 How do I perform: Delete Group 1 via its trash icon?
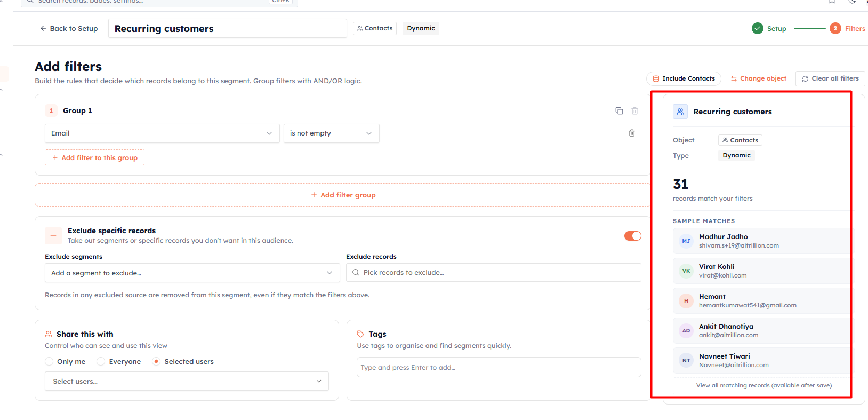[x=634, y=111]
